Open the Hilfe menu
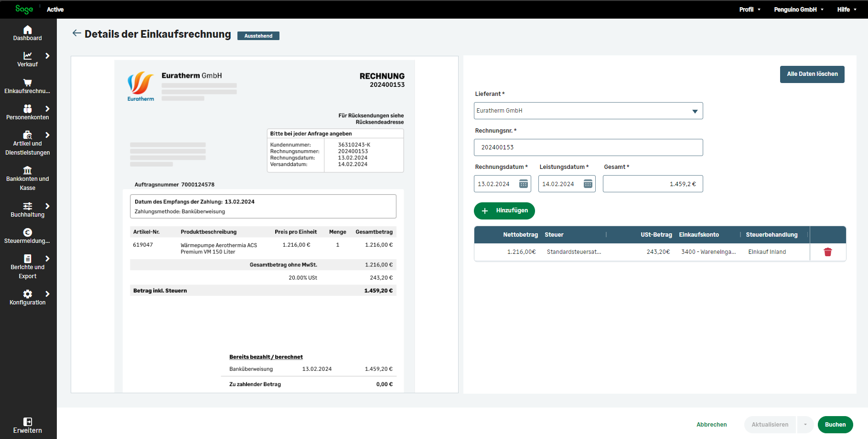This screenshot has height=439, width=868. tap(847, 9)
